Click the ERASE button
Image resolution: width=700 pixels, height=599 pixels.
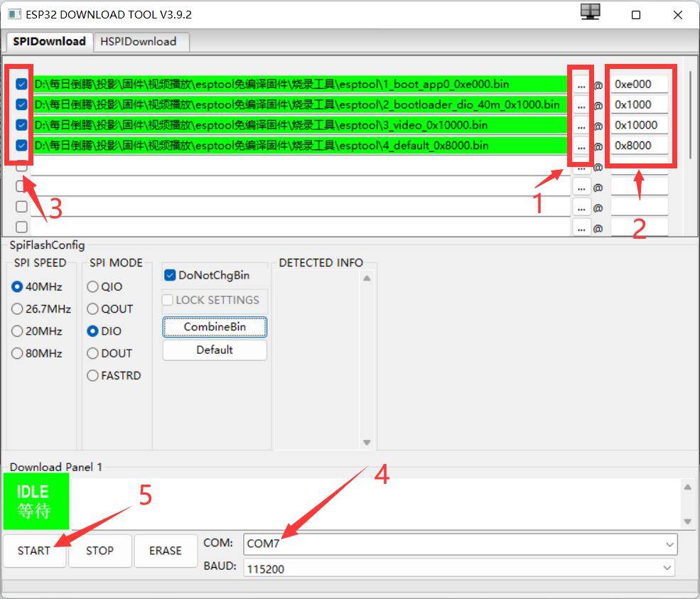coord(166,551)
